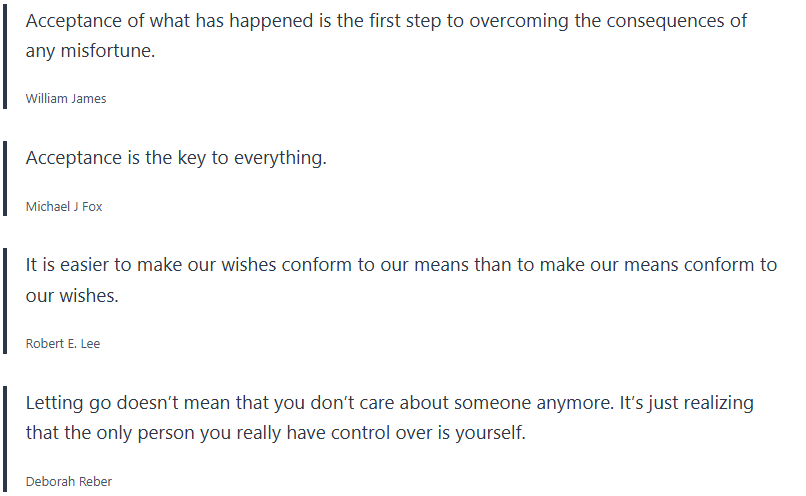
Task: Click the Deborah Reber author name
Action: 69,481
